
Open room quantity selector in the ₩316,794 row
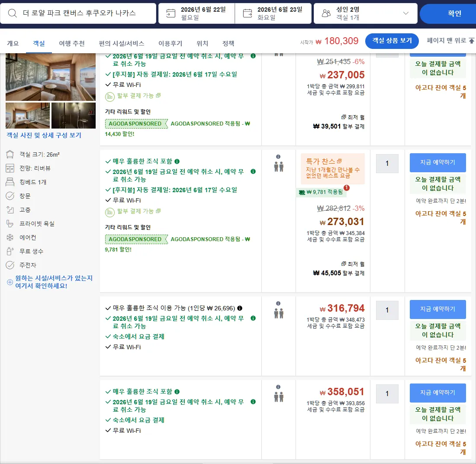(387, 310)
